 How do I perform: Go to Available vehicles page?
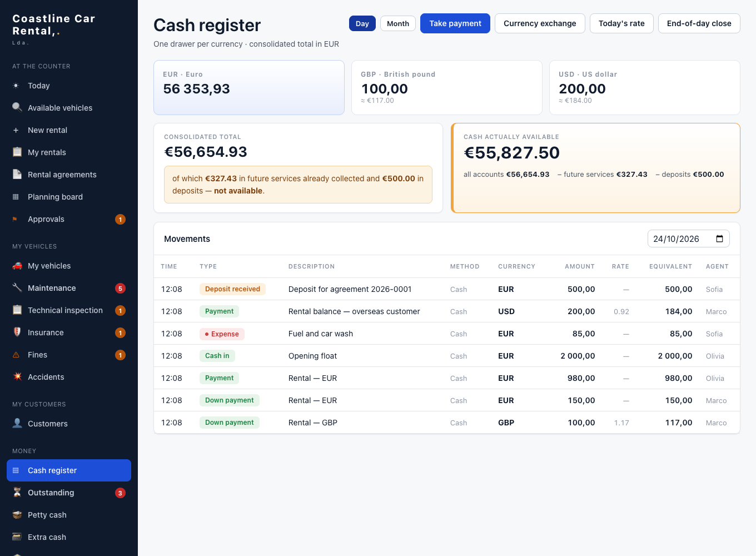coord(69,108)
